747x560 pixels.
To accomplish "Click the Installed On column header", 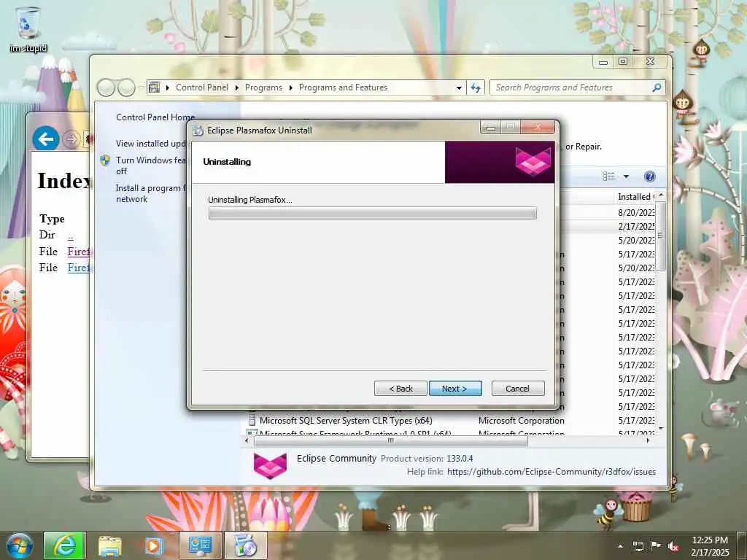I will click(635, 197).
